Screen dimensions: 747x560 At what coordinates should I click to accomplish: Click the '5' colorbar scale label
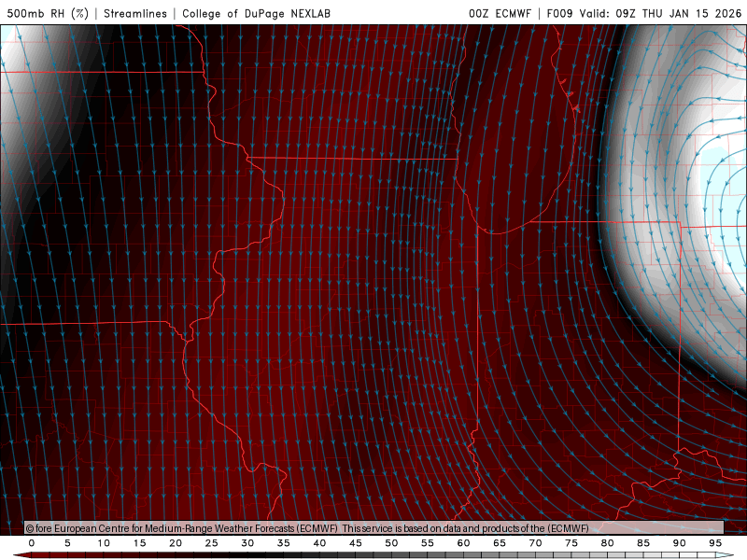(x=67, y=543)
